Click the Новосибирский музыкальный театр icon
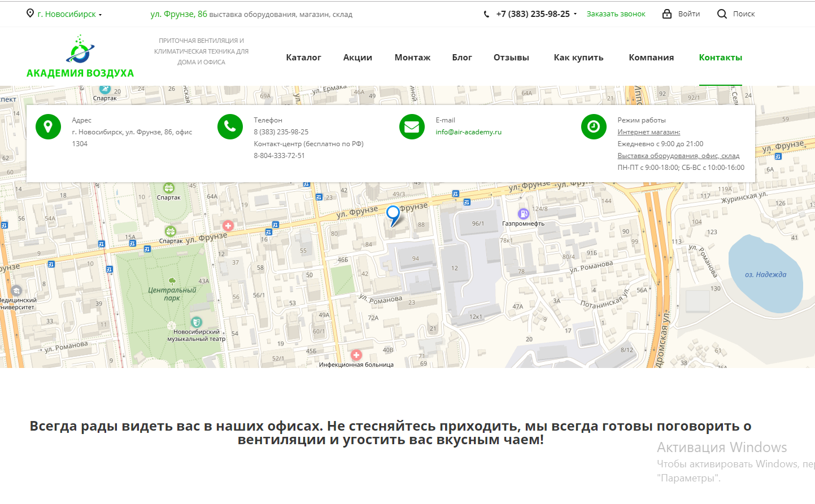Image resolution: width=815 pixels, height=504 pixels. [x=196, y=322]
